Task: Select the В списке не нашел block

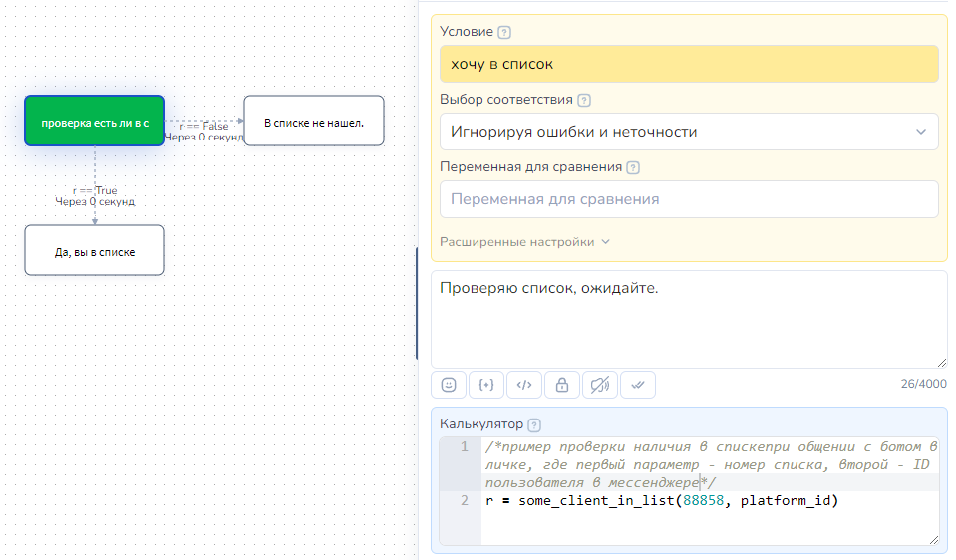Action: [313, 122]
